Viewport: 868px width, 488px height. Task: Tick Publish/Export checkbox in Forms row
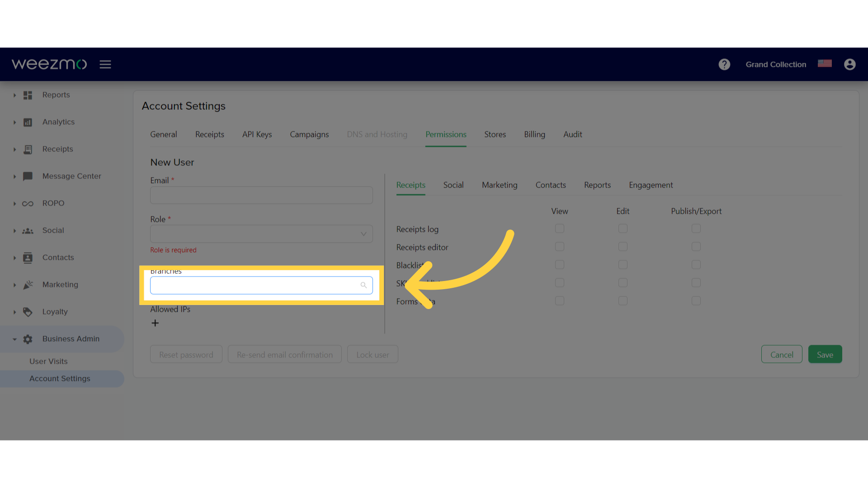click(x=696, y=301)
